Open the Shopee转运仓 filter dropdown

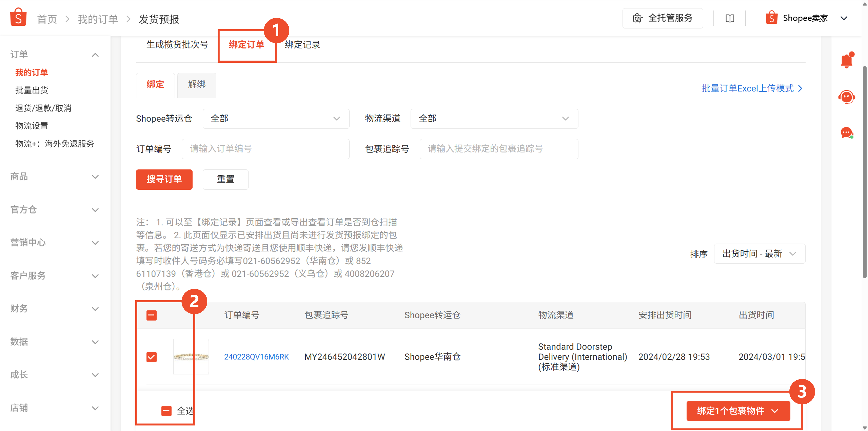point(276,118)
